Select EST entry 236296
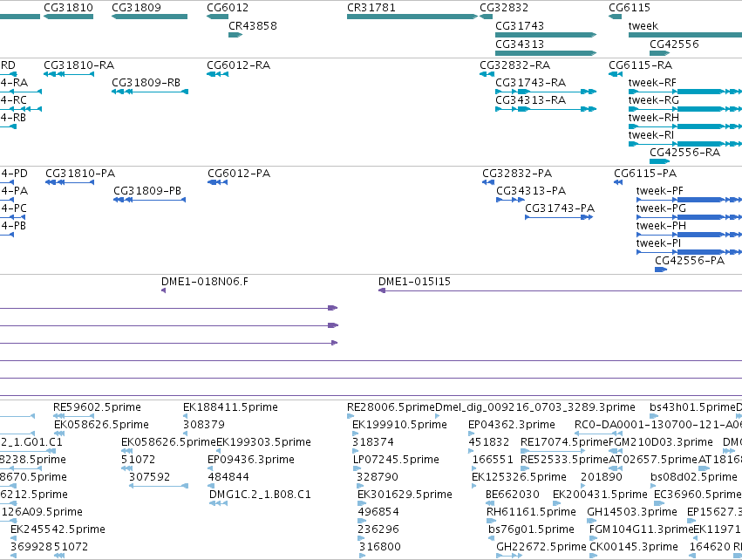 [x=378, y=529]
